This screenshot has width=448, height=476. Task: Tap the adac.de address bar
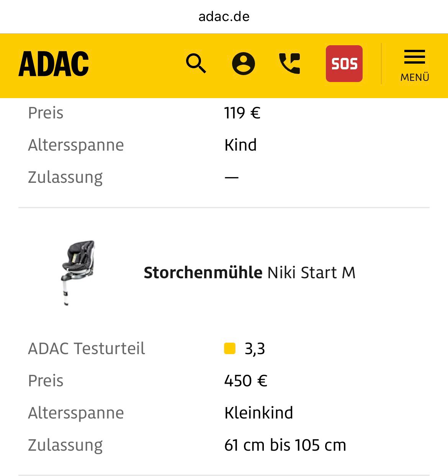(x=224, y=16)
